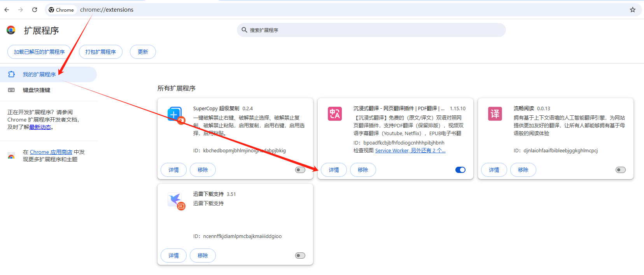This screenshot has width=644, height=275.
Task: Click 移除 for 流畅阅读
Action: pyautogui.click(x=523, y=170)
